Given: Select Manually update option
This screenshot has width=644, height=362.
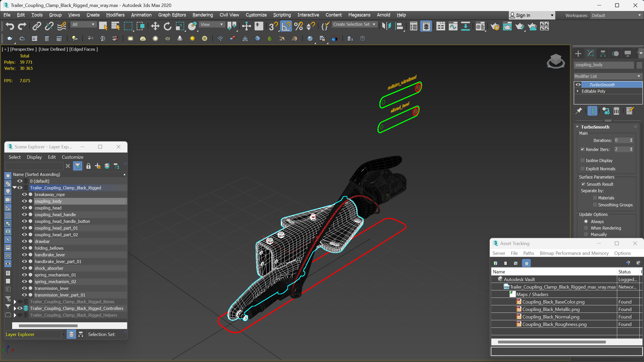Looking at the screenshot, I should [x=586, y=234].
